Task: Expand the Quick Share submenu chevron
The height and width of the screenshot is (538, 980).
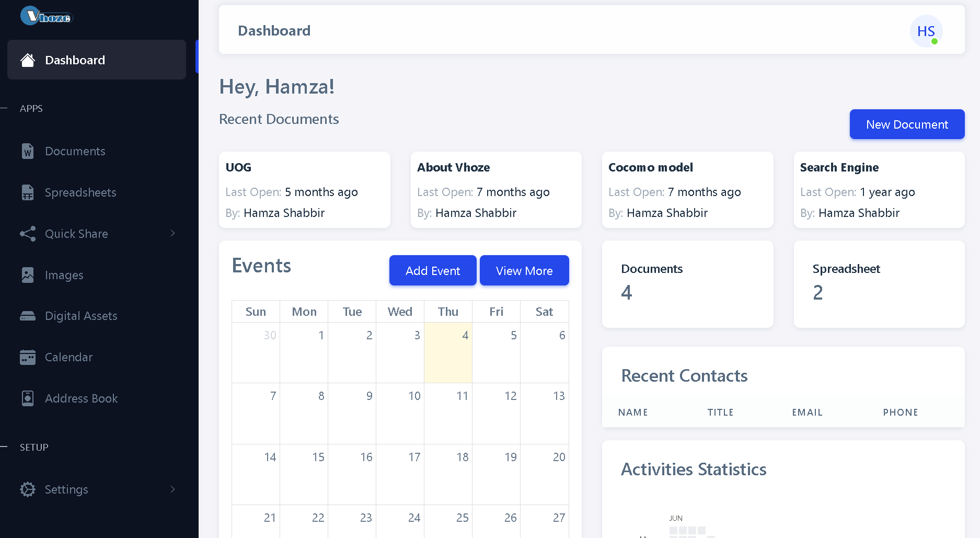Action: pos(172,233)
